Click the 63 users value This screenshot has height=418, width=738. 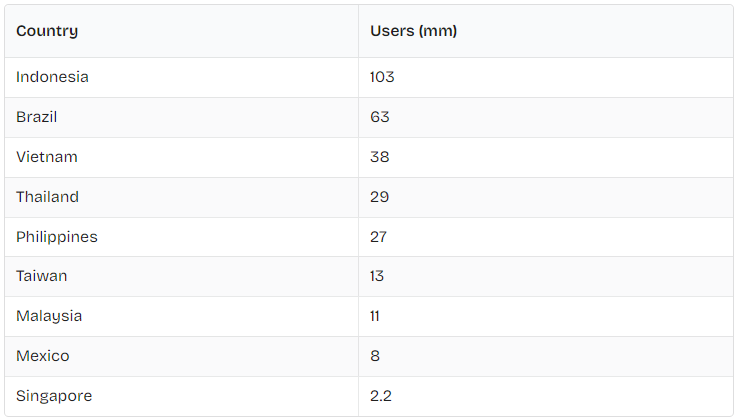coord(380,117)
